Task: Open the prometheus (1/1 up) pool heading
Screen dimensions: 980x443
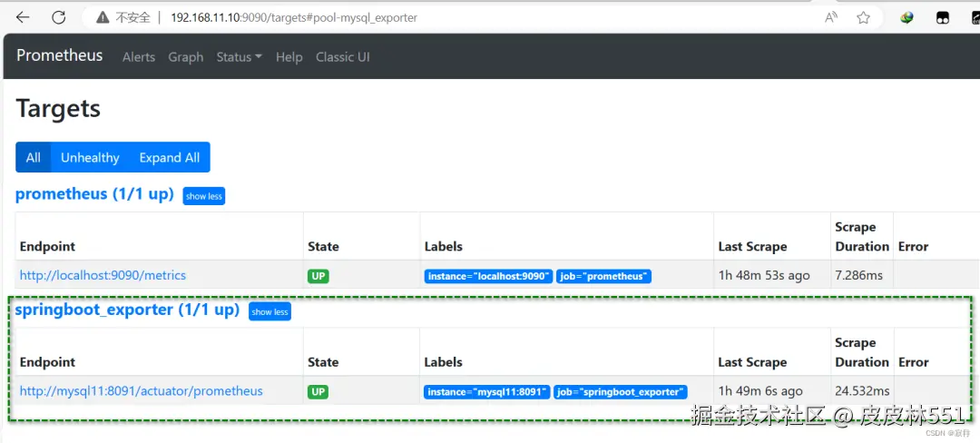Action: [x=94, y=193]
